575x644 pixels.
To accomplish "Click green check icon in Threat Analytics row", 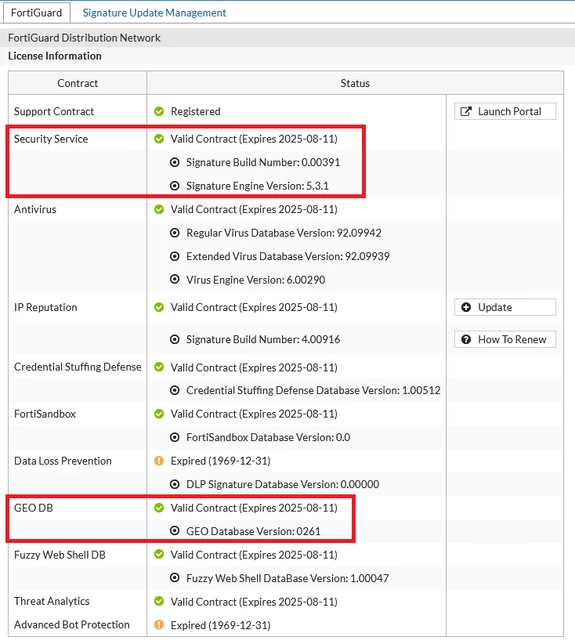I will pos(159,601).
